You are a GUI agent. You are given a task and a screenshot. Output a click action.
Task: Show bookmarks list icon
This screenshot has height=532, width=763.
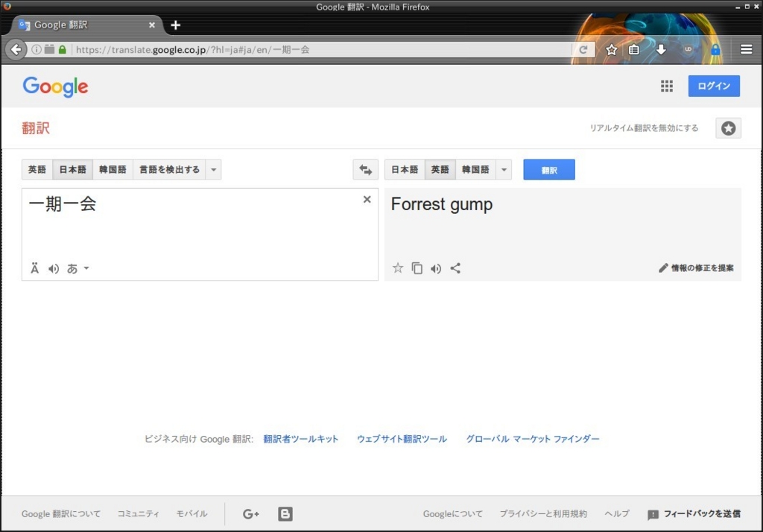[x=633, y=49]
